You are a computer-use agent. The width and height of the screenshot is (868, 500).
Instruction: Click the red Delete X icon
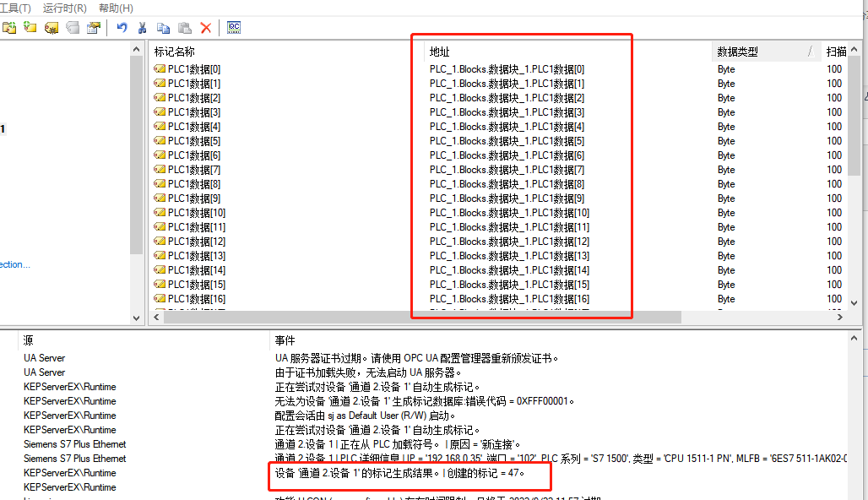pos(206,28)
